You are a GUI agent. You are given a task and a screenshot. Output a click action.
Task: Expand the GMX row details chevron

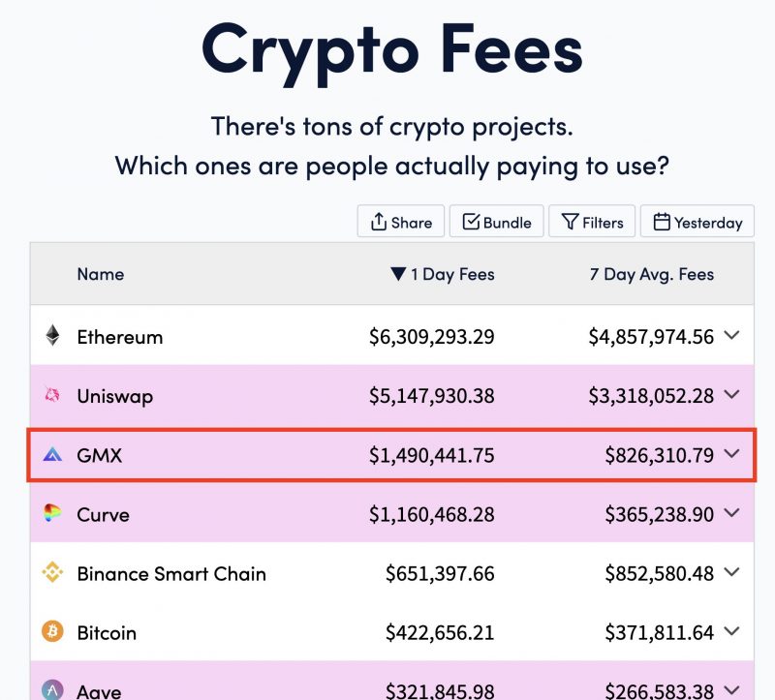coord(731,453)
